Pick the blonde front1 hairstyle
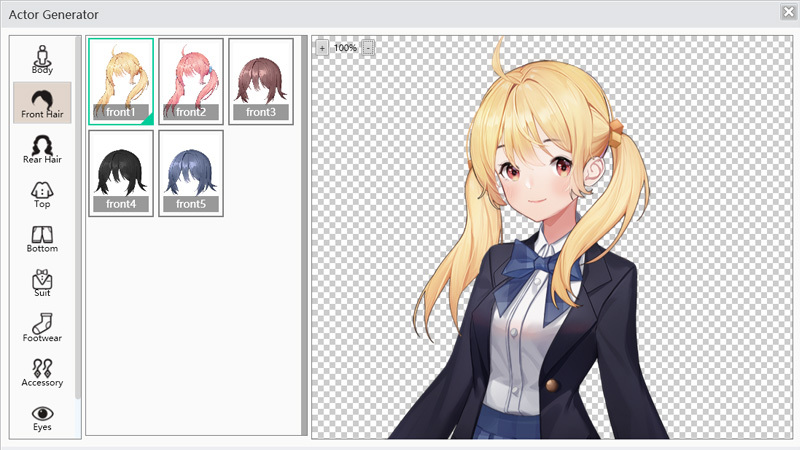The width and height of the screenshot is (800, 450). [x=121, y=80]
